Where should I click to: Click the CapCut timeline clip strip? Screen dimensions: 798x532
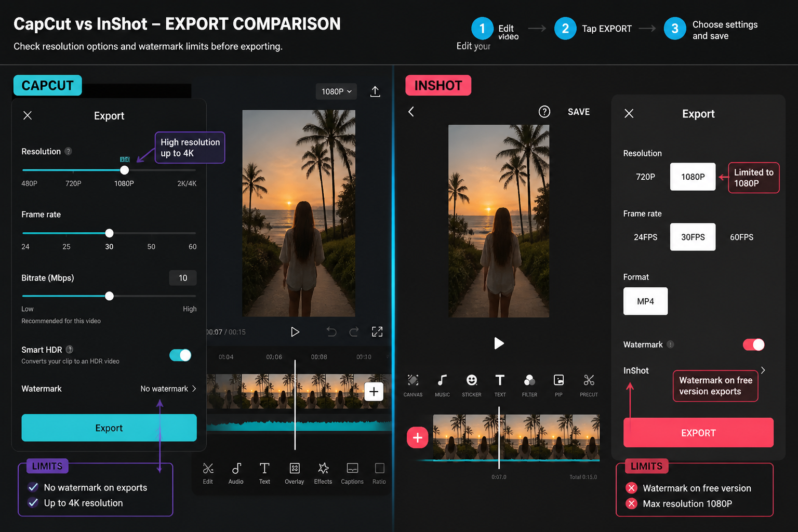pos(299,391)
